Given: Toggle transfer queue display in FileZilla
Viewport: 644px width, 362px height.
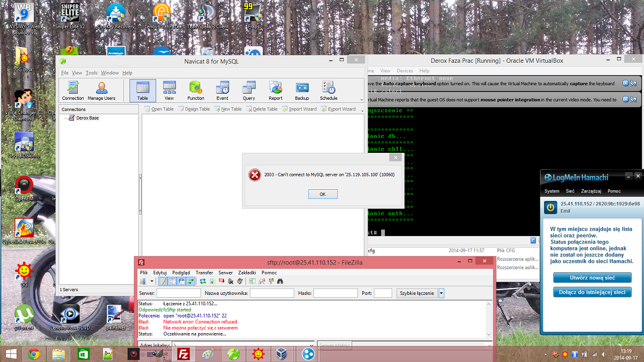Looking at the screenshot, I should (190, 281).
